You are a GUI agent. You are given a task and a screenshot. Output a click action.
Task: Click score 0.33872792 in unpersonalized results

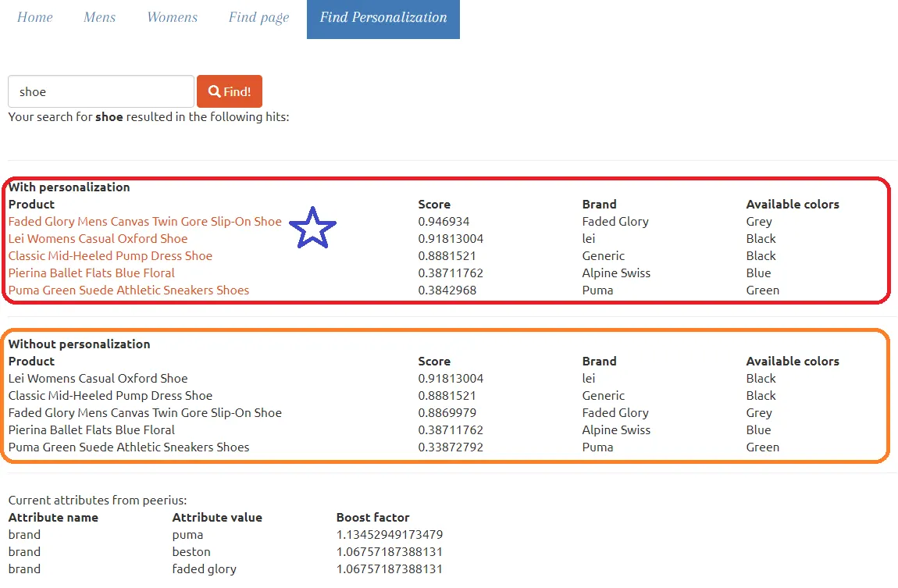coord(451,447)
